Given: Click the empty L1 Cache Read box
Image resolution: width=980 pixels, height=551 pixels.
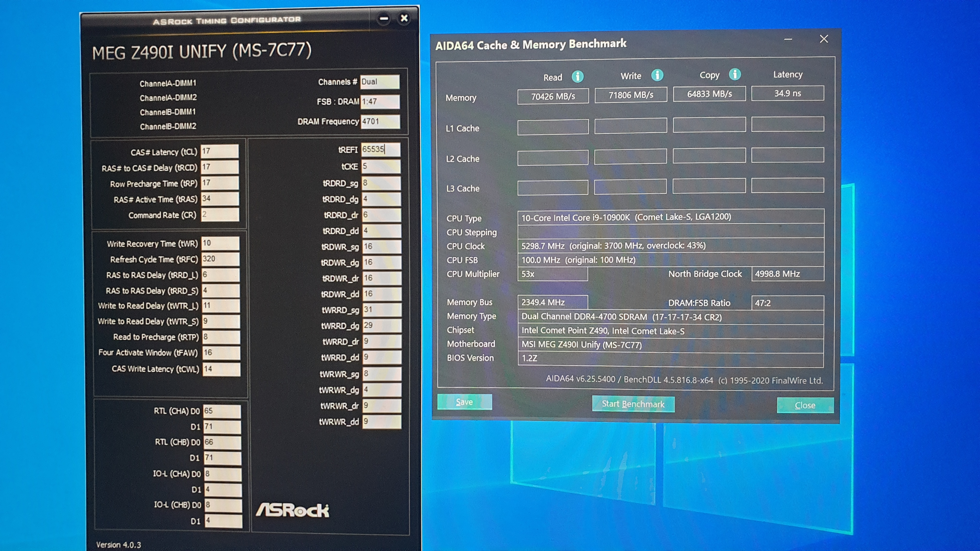Looking at the screenshot, I should [553, 127].
